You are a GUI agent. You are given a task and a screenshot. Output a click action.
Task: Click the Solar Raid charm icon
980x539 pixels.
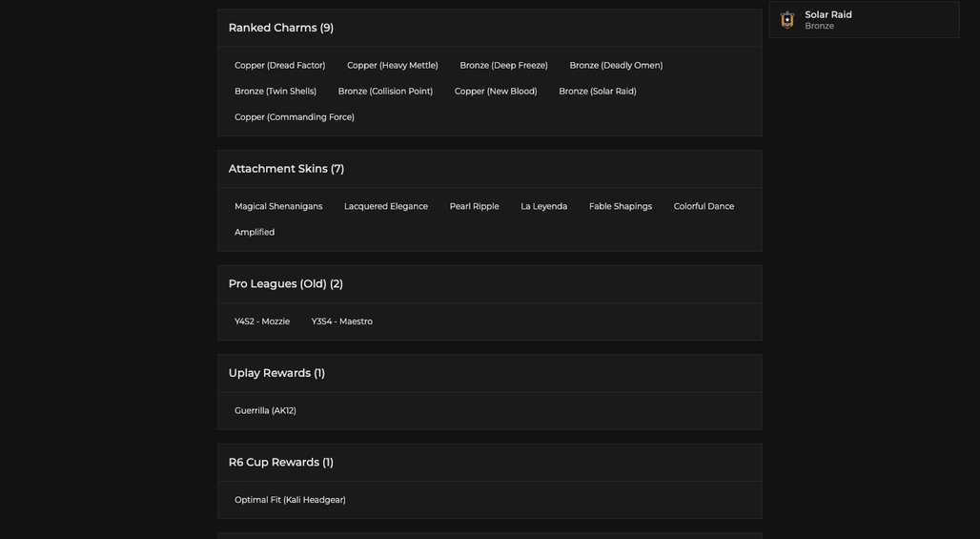[x=787, y=20]
